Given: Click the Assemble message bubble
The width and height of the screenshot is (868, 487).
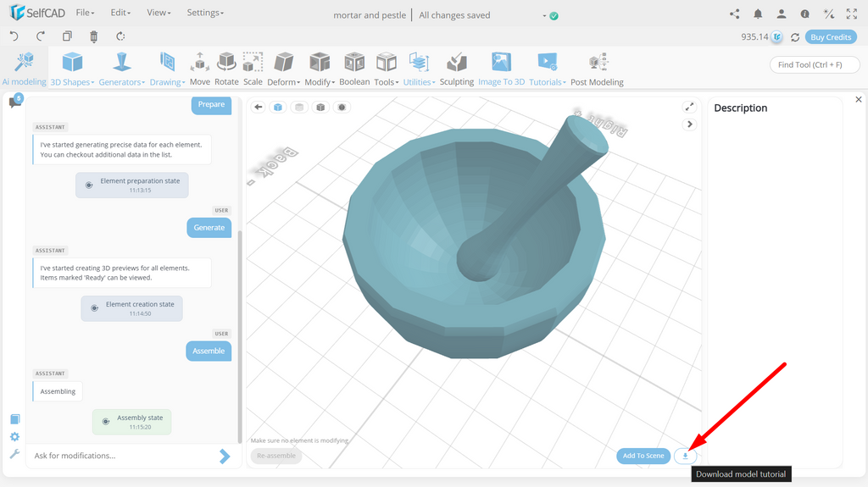Looking at the screenshot, I should pyautogui.click(x=209, y=351).
